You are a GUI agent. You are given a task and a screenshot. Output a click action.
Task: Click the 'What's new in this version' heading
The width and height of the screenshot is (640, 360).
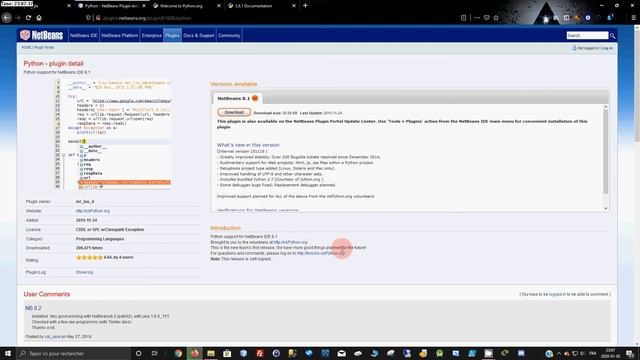coord(248,145)
